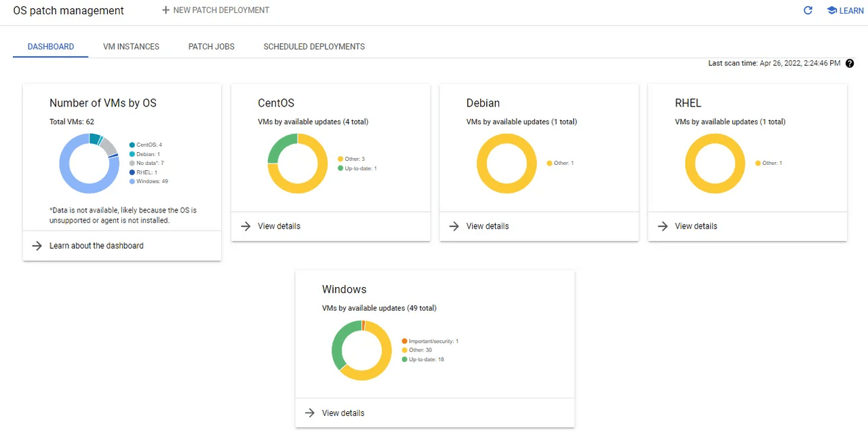Click the Other legend entry on the CentOS chart
868x433 pixels.
click(x=352, y=158)
